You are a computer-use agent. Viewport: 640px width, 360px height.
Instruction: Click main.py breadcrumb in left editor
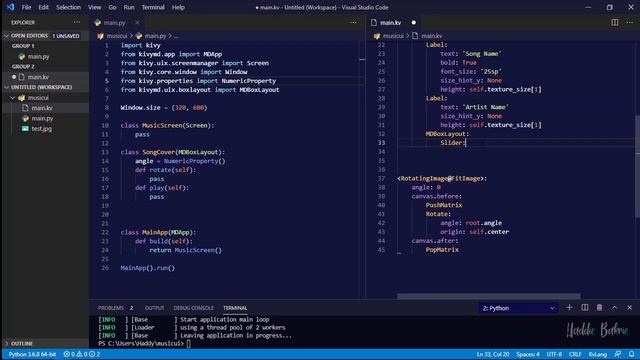point(156,36)
